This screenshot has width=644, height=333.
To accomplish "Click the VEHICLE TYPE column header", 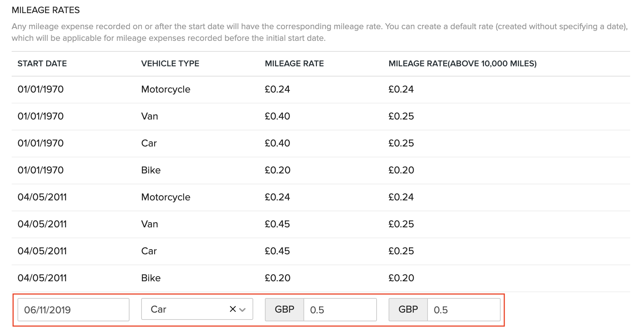I will tap(170, 64).
